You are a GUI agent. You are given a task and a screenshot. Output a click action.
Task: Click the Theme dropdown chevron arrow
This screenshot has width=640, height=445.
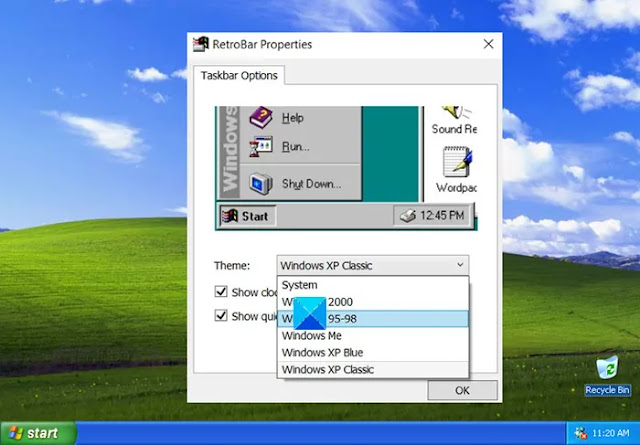click(460, 265)
